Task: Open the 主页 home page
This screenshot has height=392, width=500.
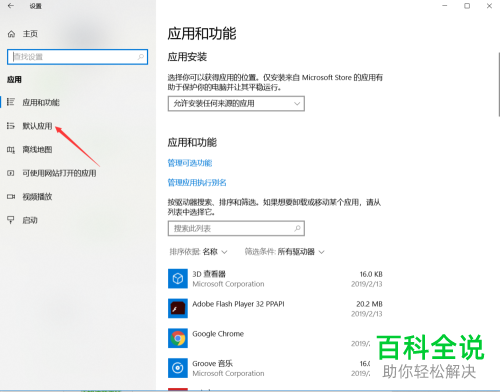Action: click(30, 34)
